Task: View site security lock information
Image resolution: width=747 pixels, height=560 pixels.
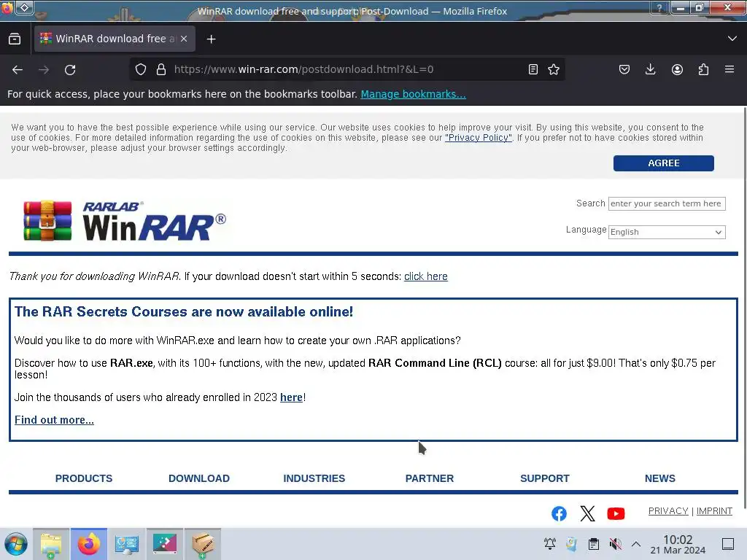Action: pos(161,69)
